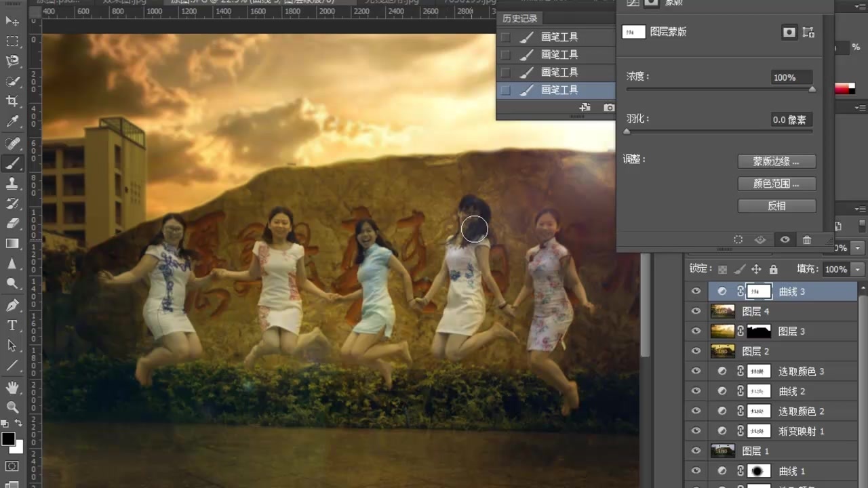Create new document from current history state
The width and height of the screenshot is (868, 488).
pyautogui.click(x=585, y=108)
